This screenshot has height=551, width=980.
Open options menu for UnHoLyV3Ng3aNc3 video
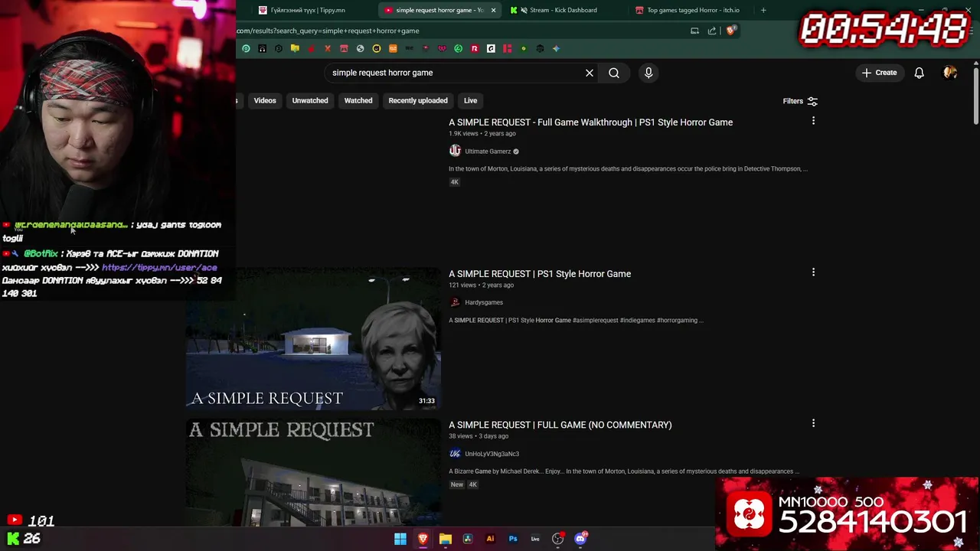(x=813, y=423)
